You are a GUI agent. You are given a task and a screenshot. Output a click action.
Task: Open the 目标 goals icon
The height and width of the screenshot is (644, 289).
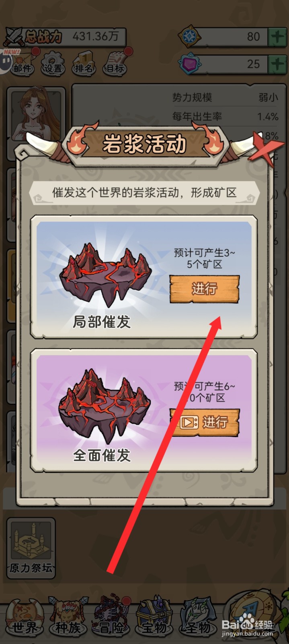[x=115, y=63]
